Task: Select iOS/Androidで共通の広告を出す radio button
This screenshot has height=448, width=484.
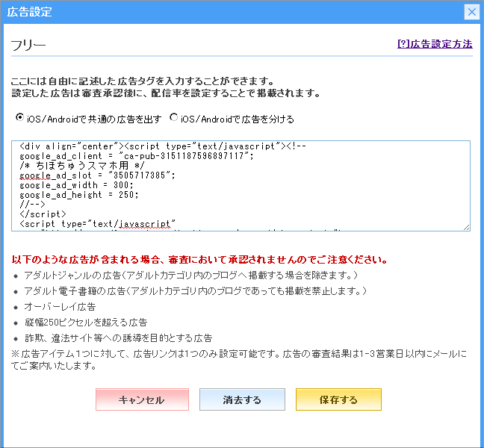Action: tap(19, 117)
